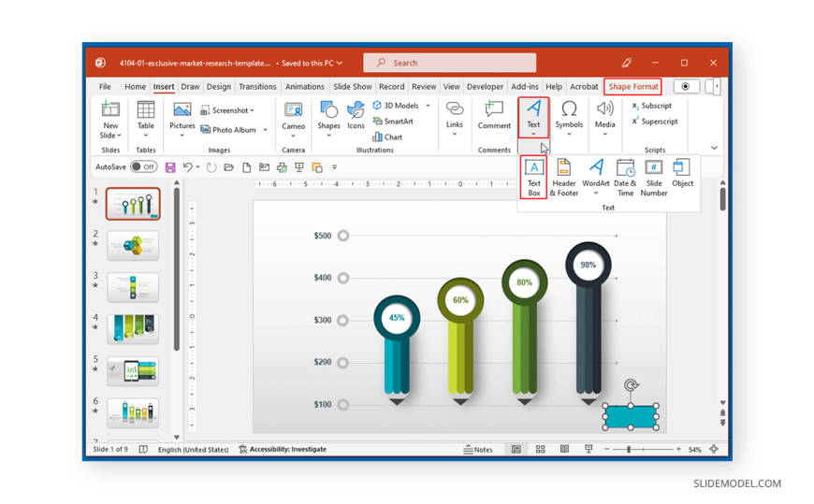Open the Developer tab

coord(485,87)
